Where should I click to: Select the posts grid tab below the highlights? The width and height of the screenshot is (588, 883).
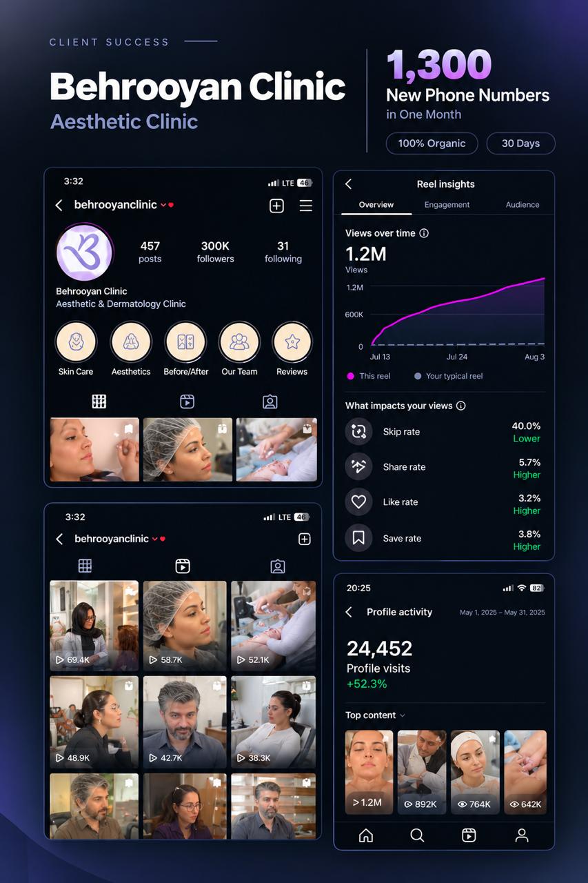99,401
